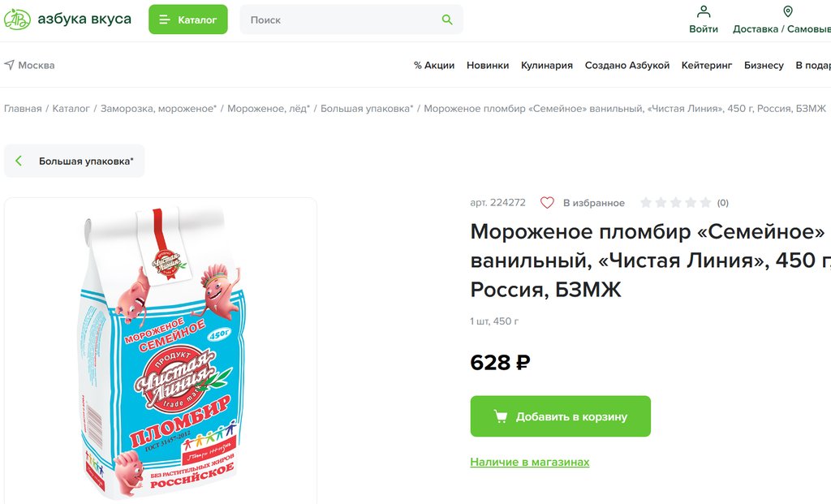The height and width of the screenshot is (504, 831).
Task: Open the Каталог menu button
Action: [188, 19]
